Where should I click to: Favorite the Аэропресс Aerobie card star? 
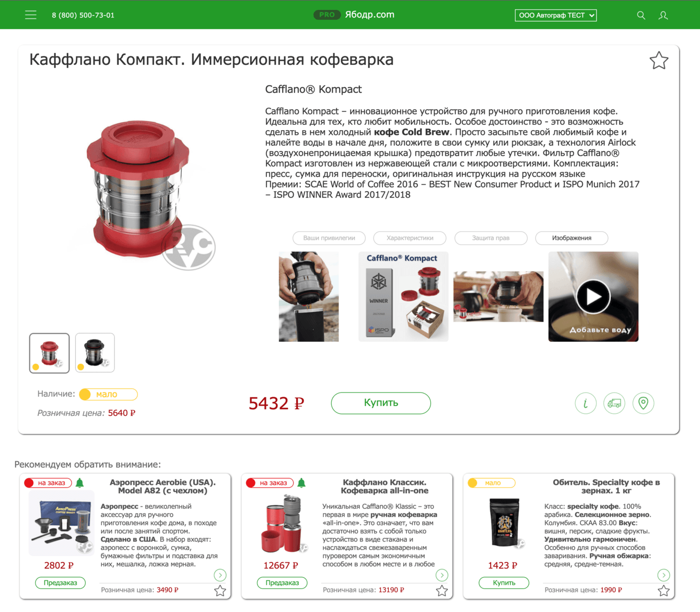tap(220, 591)
